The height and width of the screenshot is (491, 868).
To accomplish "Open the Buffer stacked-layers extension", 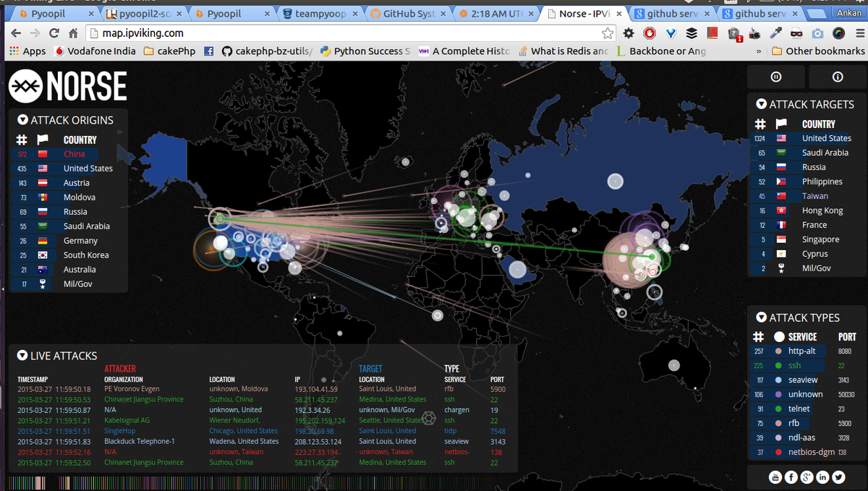I will [x=692, y=33].
